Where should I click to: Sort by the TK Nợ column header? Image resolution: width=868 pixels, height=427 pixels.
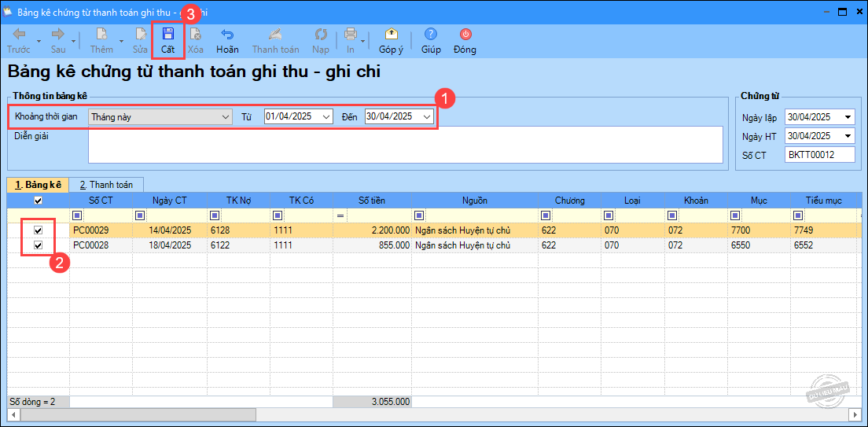238,201
